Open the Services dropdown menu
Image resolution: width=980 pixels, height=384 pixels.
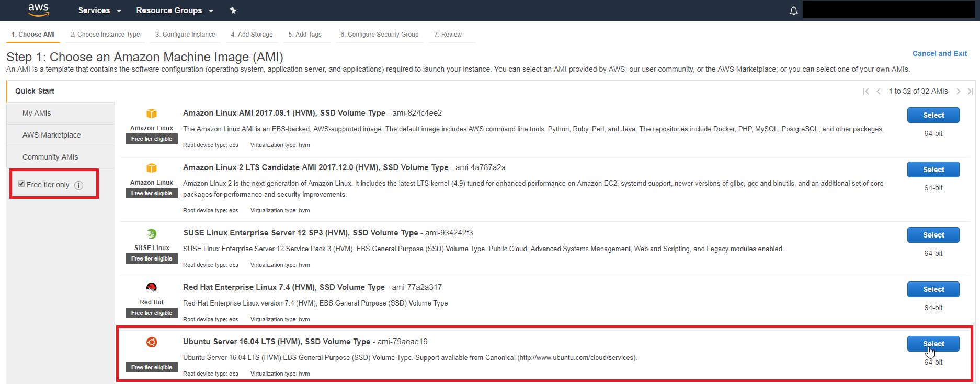tap(99, 10)
